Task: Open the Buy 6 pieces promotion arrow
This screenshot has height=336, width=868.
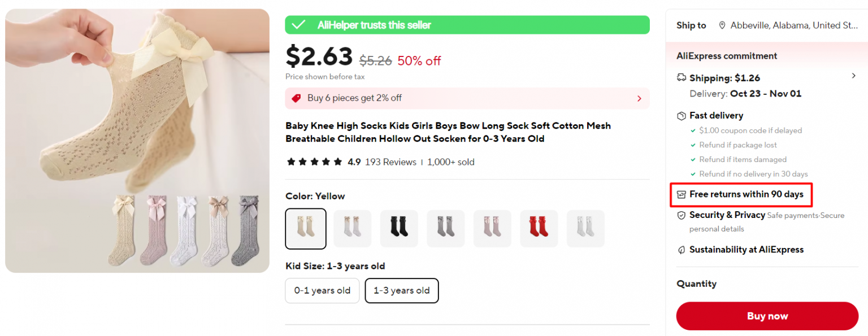Action: click(639, 98)
